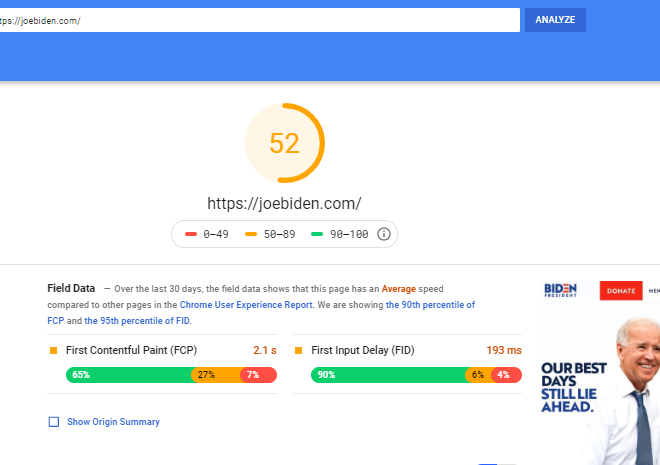Click the First Input Delay (FID) label
This screenshot has width=660, height=465.
[363, 350]
